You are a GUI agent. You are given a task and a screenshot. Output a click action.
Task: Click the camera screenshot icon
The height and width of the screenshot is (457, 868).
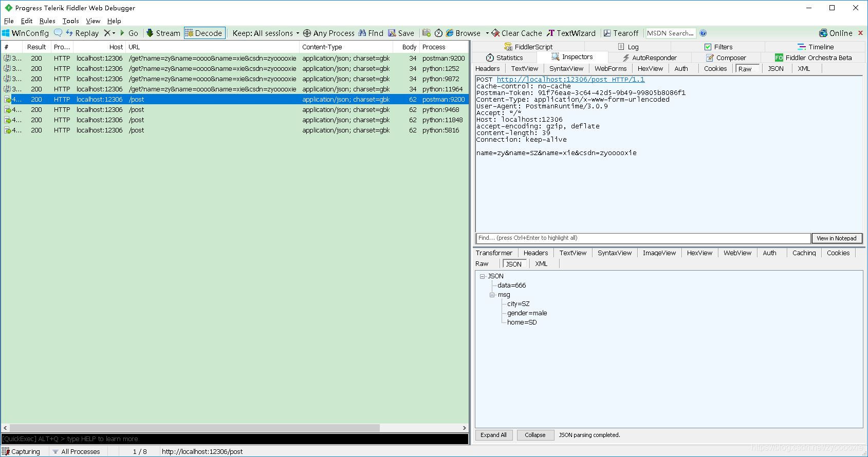427,33
